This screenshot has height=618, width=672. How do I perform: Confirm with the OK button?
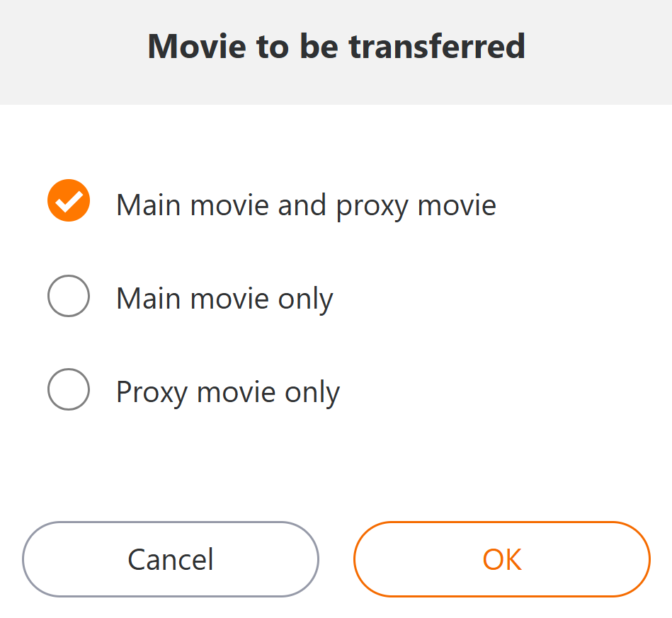[x=501, y=559]
